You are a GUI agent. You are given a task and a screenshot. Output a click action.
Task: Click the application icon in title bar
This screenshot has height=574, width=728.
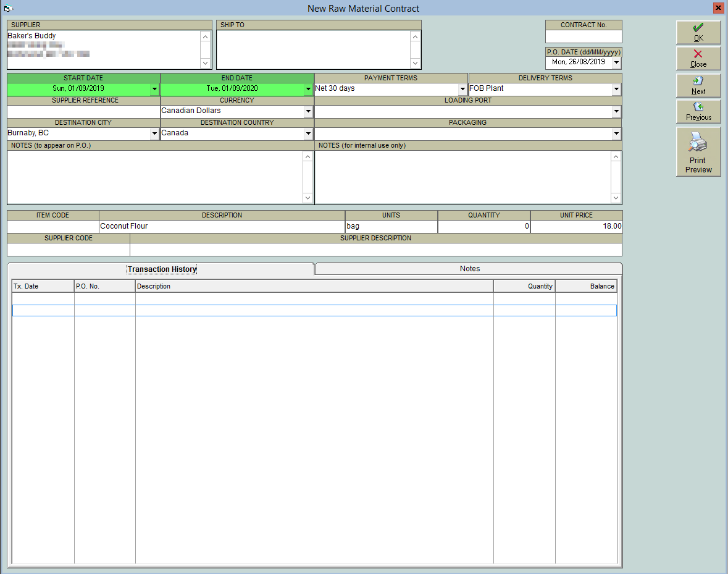click(7, 9)
